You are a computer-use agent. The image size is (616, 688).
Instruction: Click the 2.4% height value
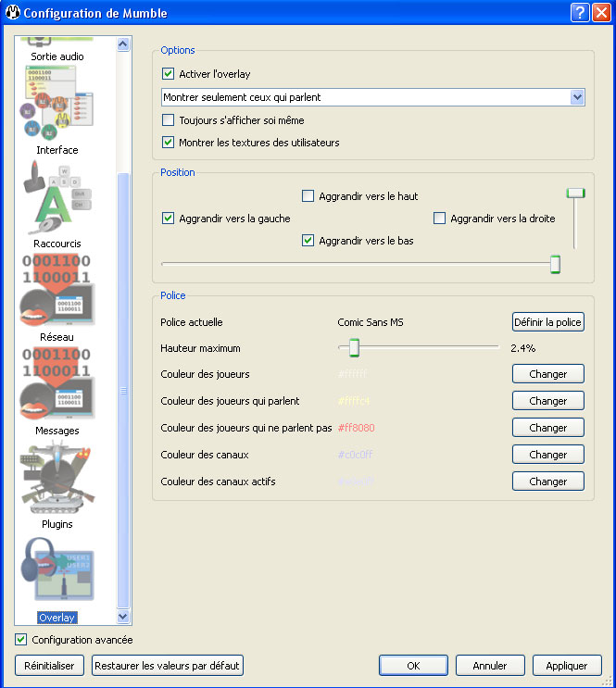click(x=523, y=348)
